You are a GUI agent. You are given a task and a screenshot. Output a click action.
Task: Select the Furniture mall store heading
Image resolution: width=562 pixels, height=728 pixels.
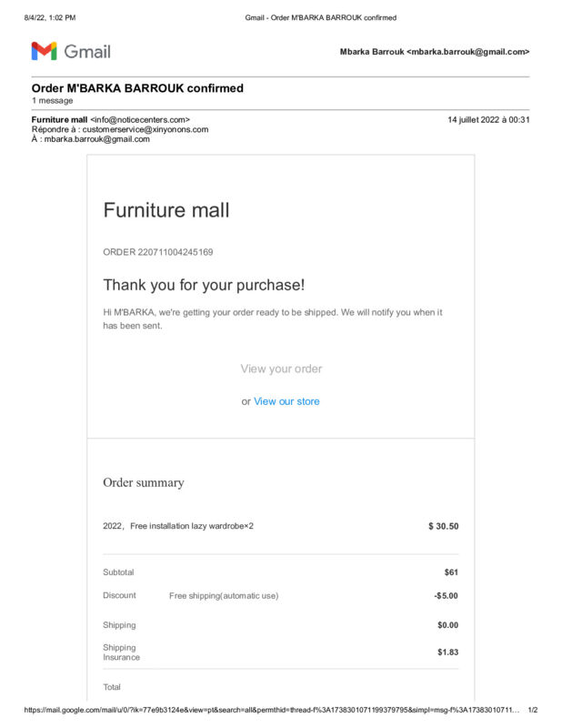pos(166,210)
